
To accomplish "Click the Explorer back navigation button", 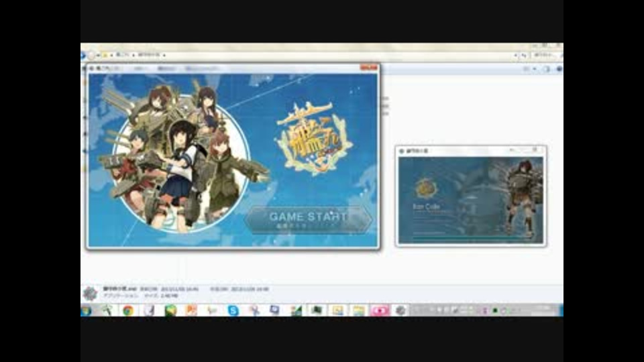I will 83,54.
